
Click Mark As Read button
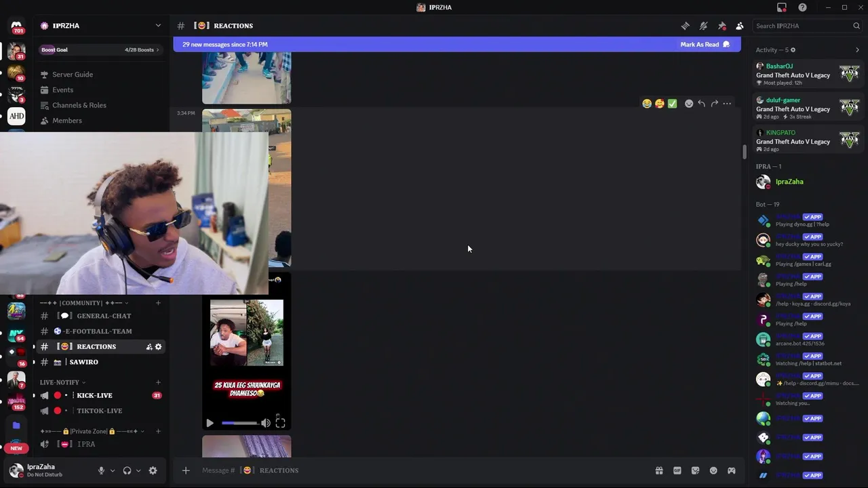point(705,45)
